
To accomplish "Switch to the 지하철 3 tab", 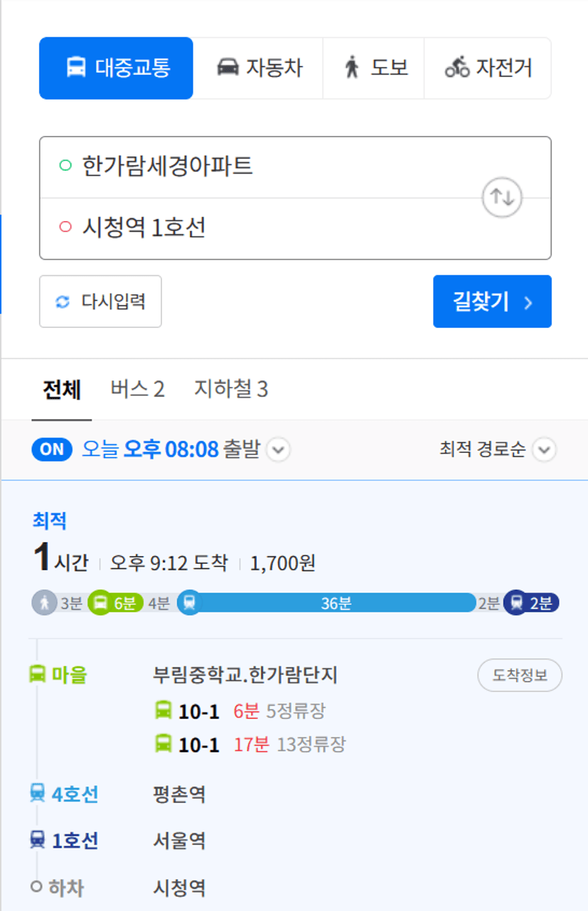I will click(231, 389).
